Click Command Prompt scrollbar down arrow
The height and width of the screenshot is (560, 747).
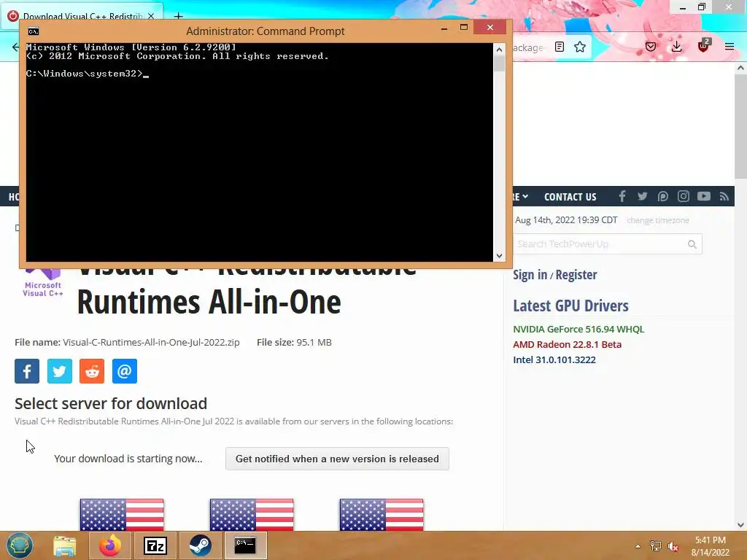point(499,256)
